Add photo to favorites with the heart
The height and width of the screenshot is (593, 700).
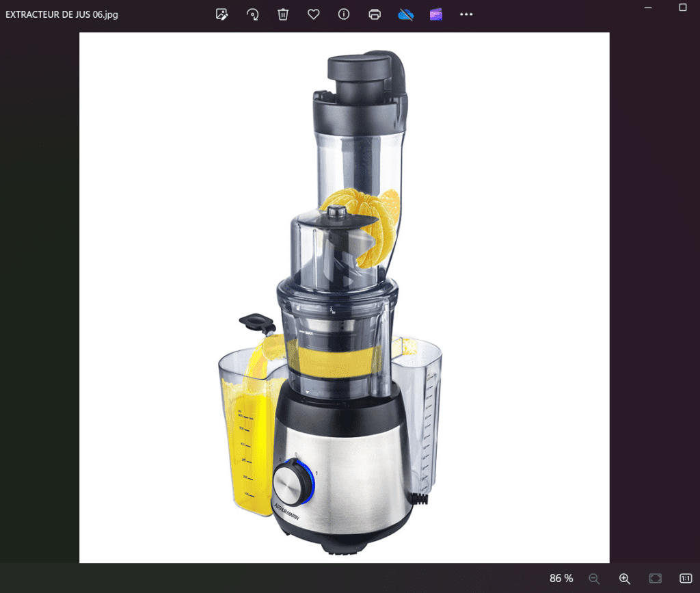point(313,14)
